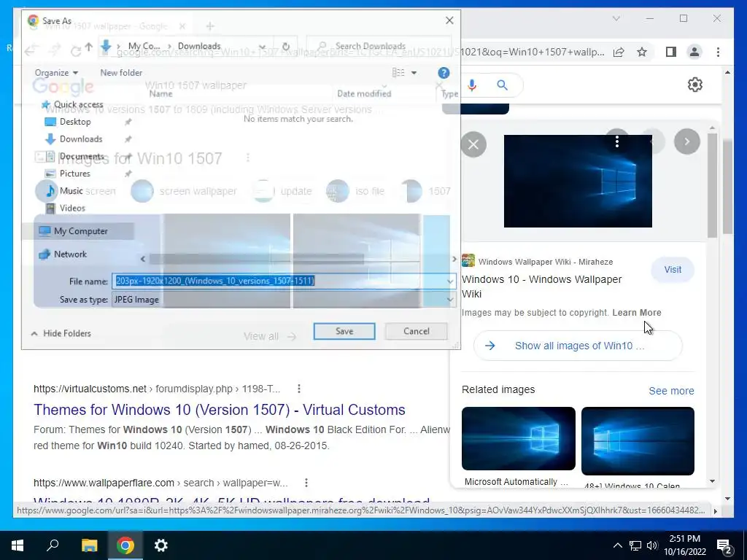
Task: Click New folder in dialog toolbar
Action: [x=121, y=73]
